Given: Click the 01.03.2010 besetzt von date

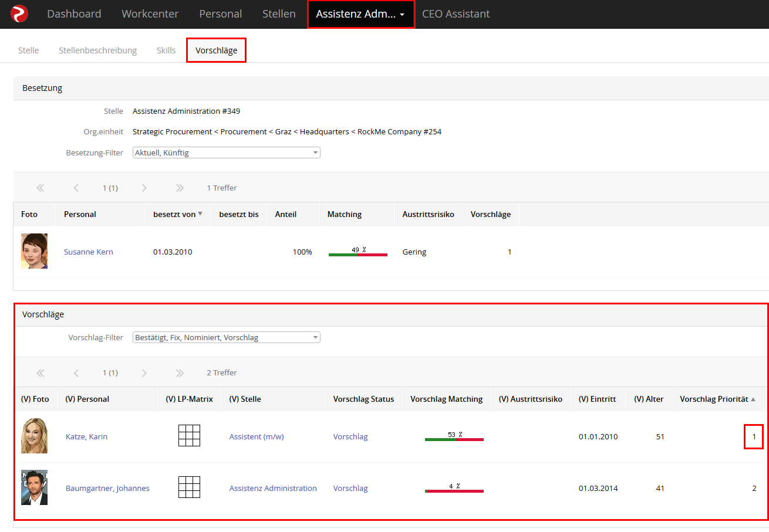Looking at the screenshot, I should 173,252.
